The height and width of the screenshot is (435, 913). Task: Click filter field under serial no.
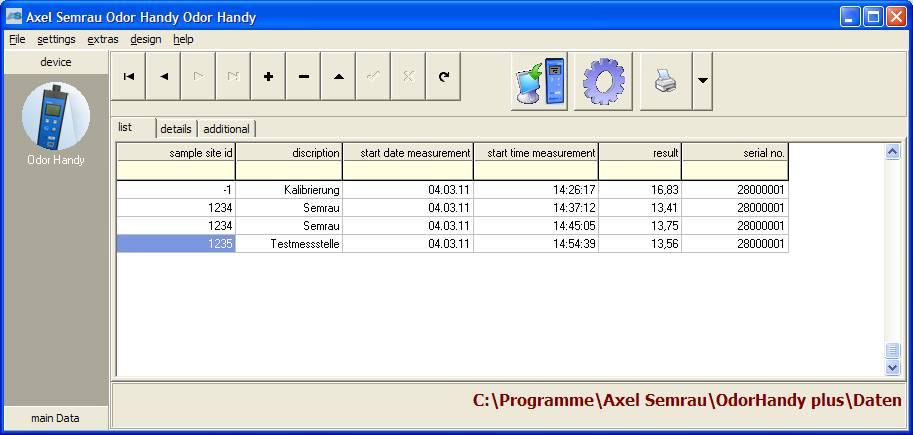[x=735, y=170]
